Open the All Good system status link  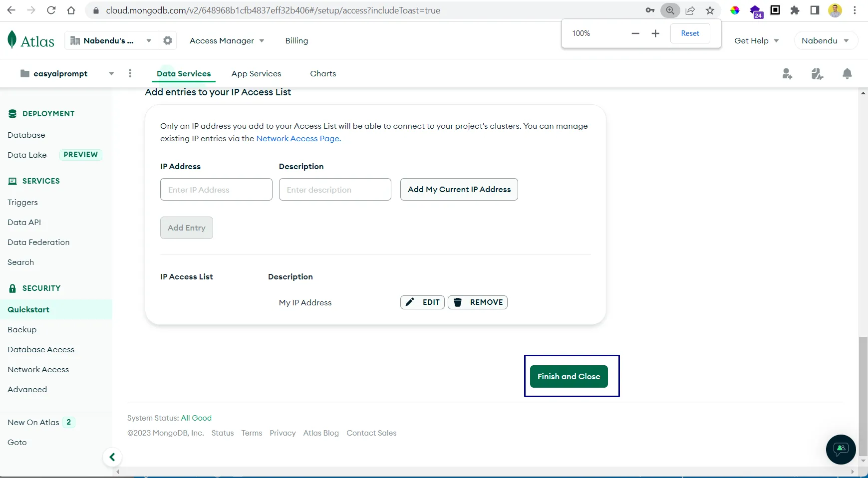coord(196,418)
